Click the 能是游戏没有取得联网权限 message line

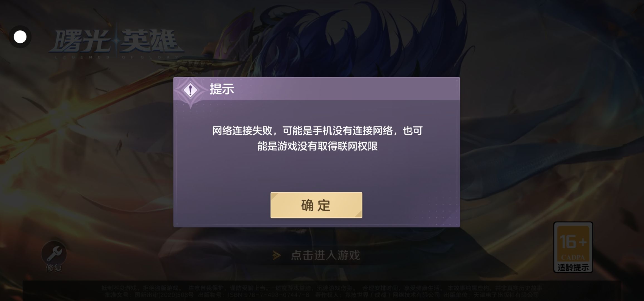[x=317, y=146]
